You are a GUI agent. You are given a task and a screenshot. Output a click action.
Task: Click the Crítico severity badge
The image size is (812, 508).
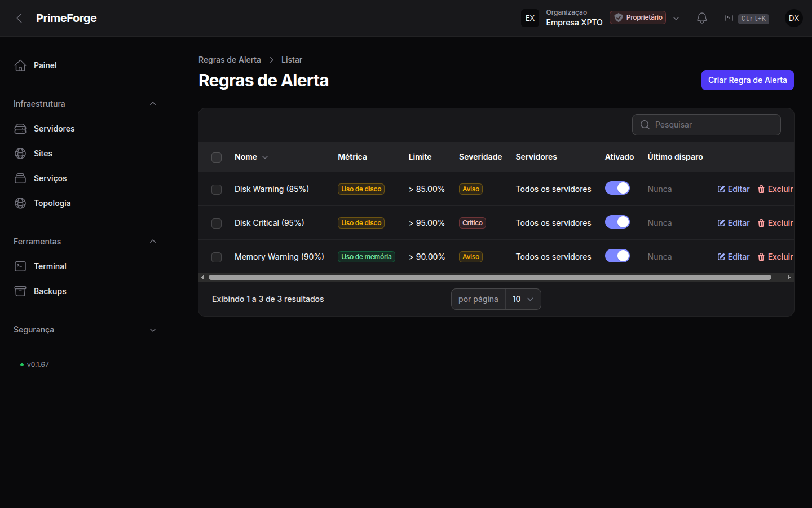pos(473,223)
